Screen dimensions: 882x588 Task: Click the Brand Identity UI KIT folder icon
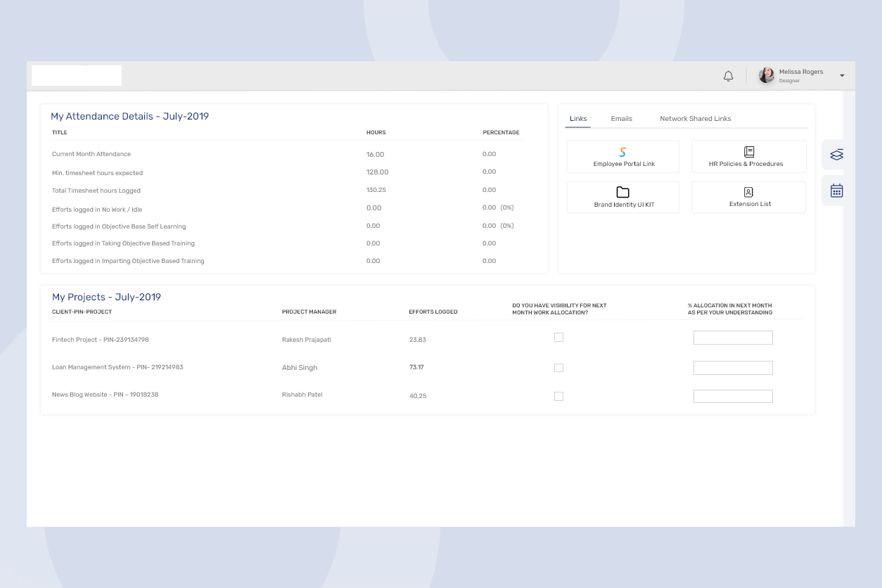click(x=622, y=192)
